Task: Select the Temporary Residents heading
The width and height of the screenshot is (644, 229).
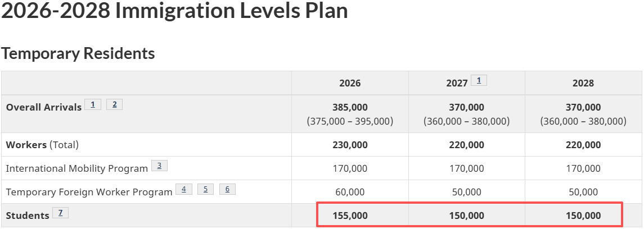Action: tap(78, 53)
